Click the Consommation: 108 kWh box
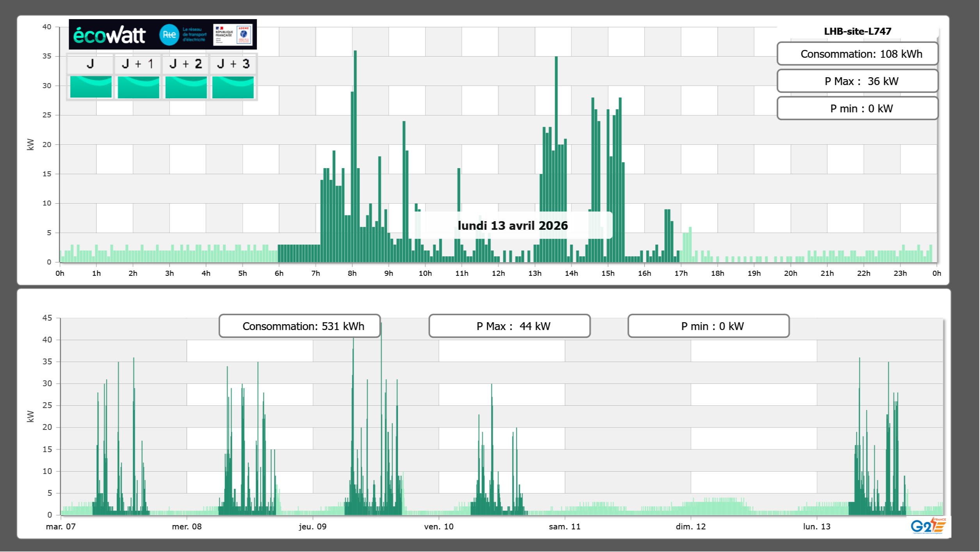Image resolution: width=980 pixels, height=552 pixels. 857,54
